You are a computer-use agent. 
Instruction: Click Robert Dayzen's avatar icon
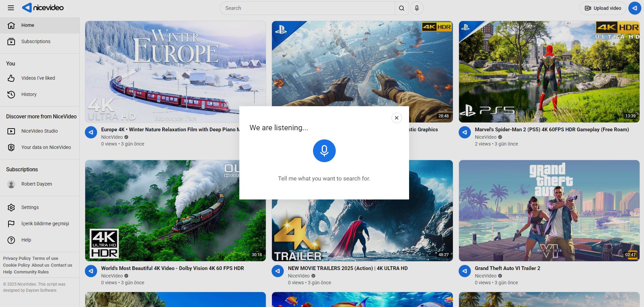coord(11,184)
